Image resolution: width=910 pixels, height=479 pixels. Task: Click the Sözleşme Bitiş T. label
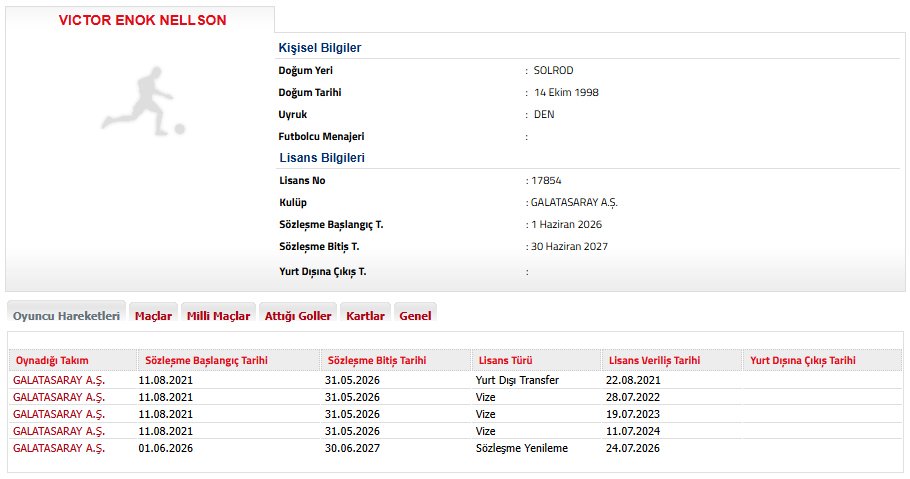coord(319,247)
